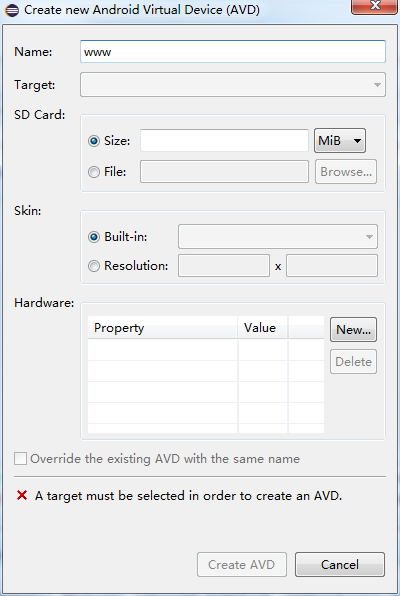Click the Delete hardware button
The width and height of the screenshot is (400, 596).
353,361
